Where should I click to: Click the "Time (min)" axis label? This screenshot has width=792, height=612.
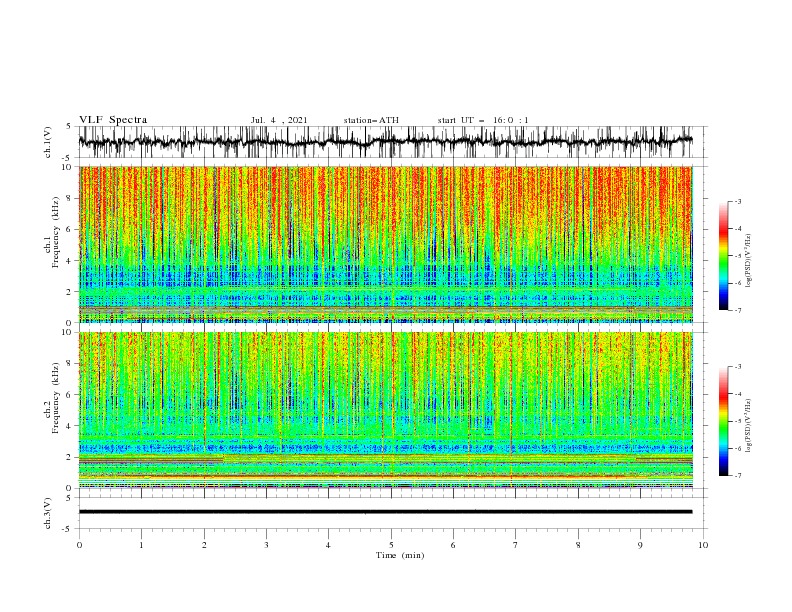click(400, 555)
